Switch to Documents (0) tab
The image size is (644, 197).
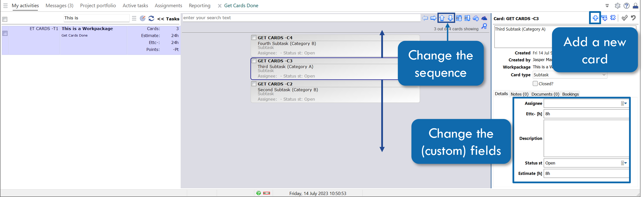coord(545,94)
